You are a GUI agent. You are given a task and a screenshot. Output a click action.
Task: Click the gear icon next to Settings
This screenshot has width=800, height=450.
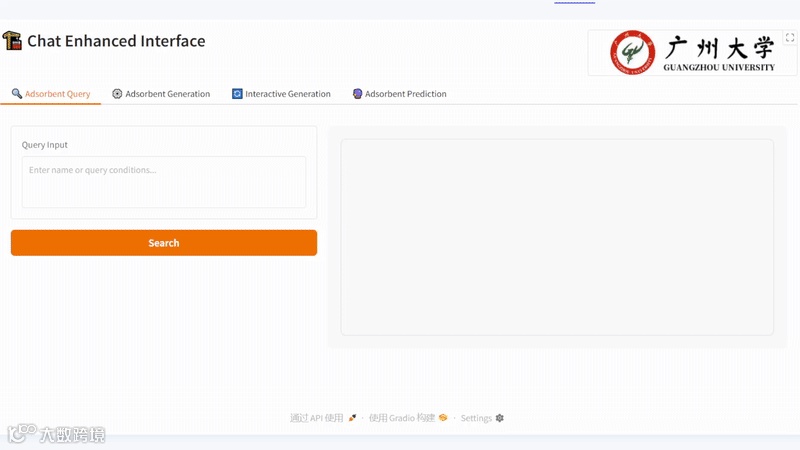click(x=499, y=418)
